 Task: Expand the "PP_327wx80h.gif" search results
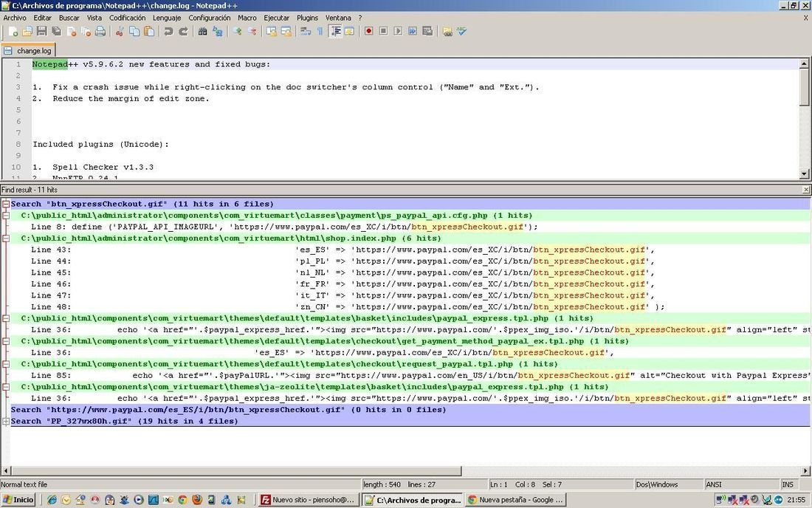coord(6,421)
